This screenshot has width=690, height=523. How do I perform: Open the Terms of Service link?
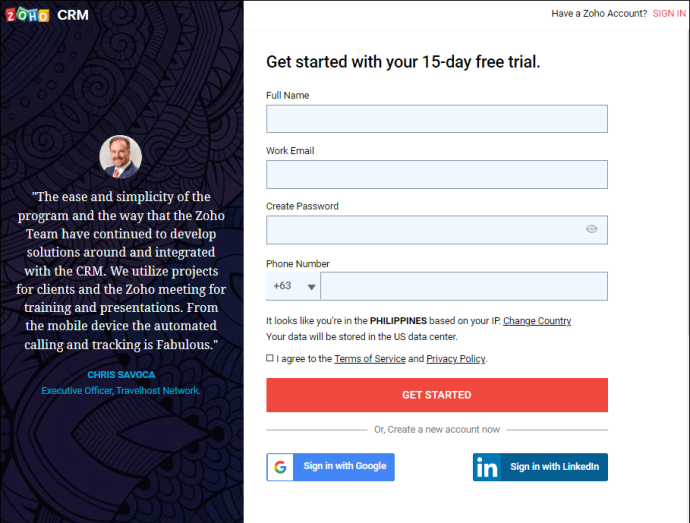(370, 359)
